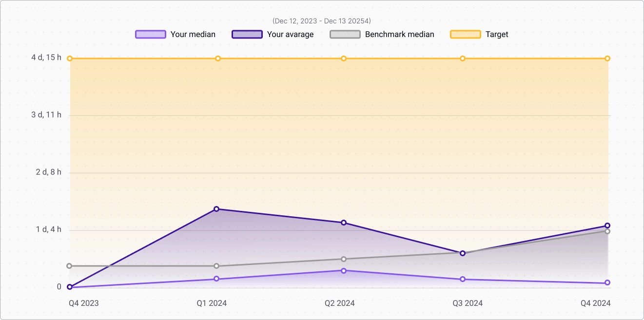Click the 4 d, 15 h axis label
The width and height of the screenshot is (644, 320).
pyautogui.click(x=46, y=57)
